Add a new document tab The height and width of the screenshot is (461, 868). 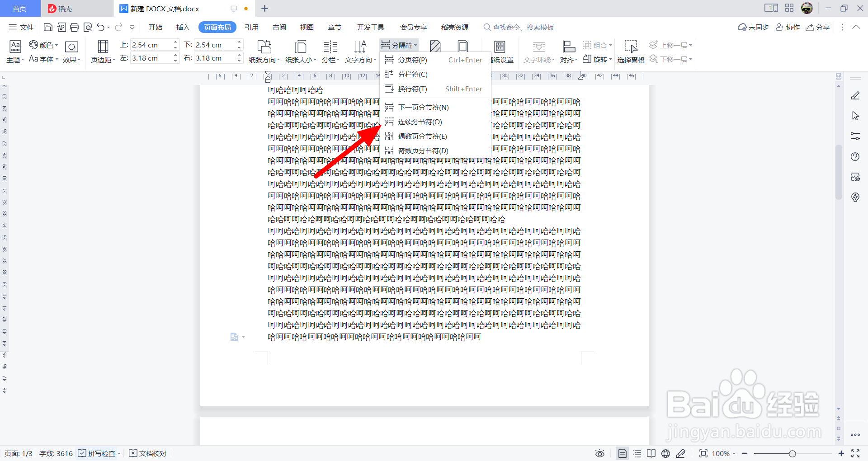tap(265, 9)
